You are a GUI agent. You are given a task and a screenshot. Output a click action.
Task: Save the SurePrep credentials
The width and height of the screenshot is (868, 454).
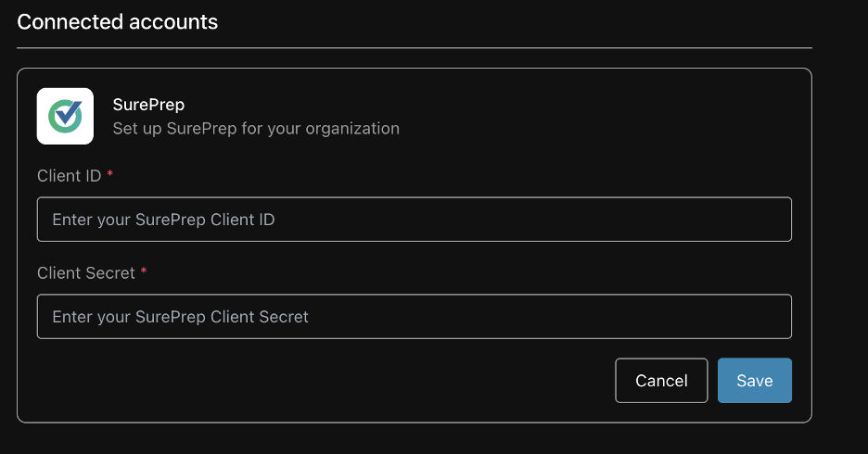pos(755,381)
